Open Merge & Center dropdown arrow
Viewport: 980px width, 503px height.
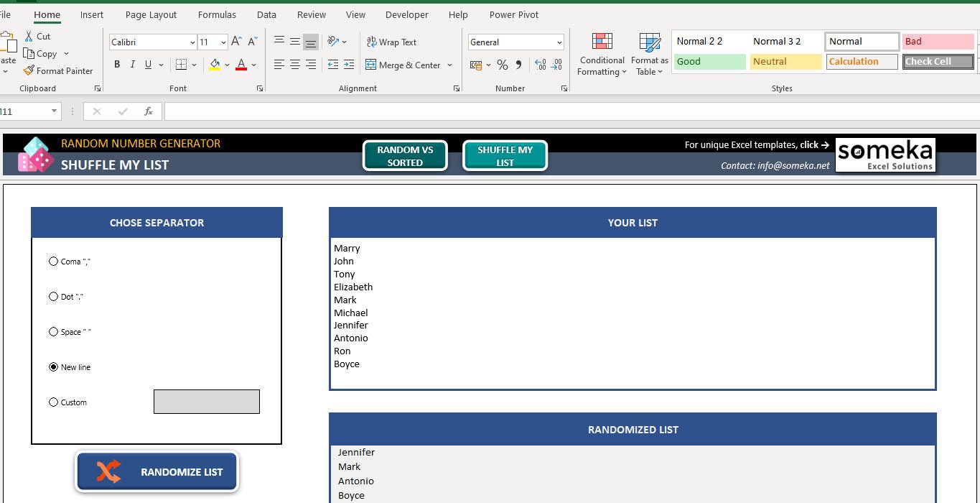point(450,65)
